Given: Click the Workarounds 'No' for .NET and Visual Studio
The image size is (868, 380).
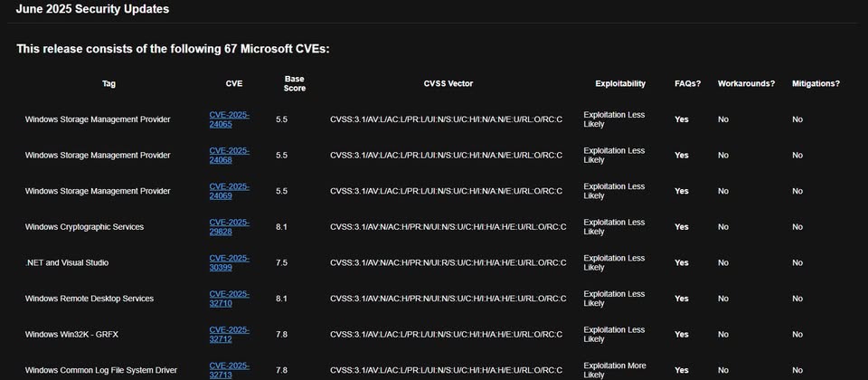Looking at the screenshot, I should [723, 263].
